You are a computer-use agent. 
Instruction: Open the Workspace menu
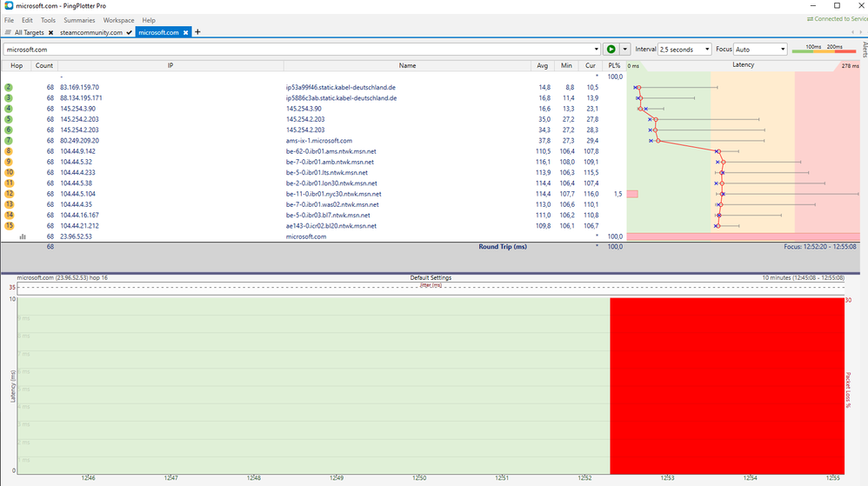point(118,20)
